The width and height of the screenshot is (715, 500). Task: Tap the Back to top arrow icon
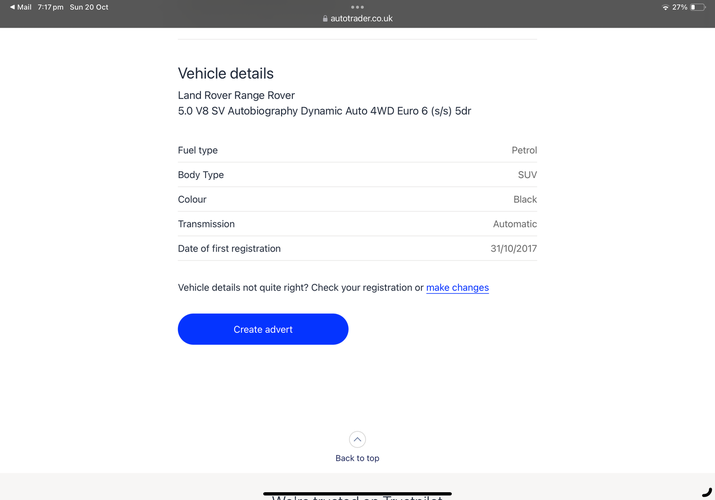pos(358,440)
